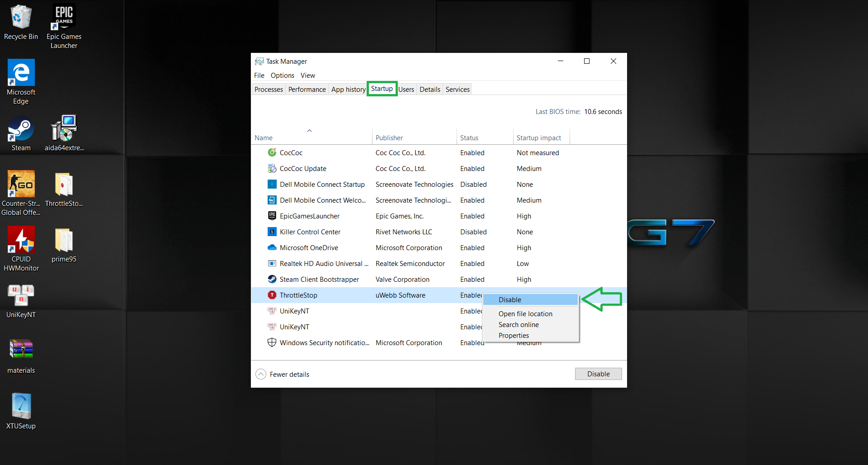Switch to the App history tab
This screenshot has width=868, height=465.
tap(348, 90)
